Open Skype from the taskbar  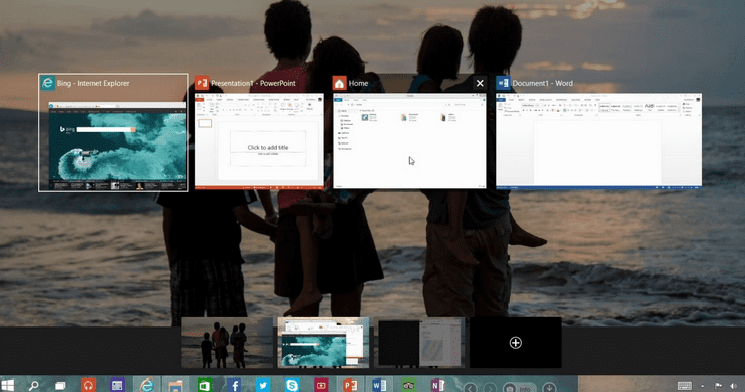(292, 385)
